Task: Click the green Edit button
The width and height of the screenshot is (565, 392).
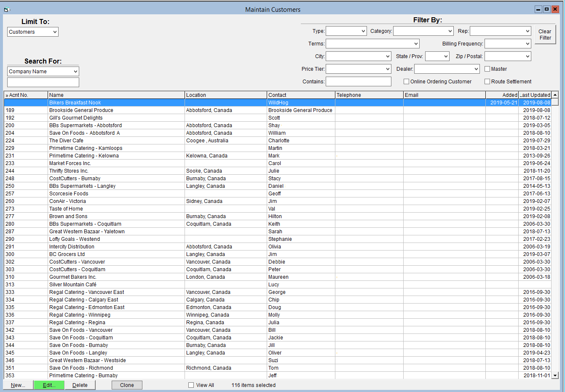Action: (49, 385)
